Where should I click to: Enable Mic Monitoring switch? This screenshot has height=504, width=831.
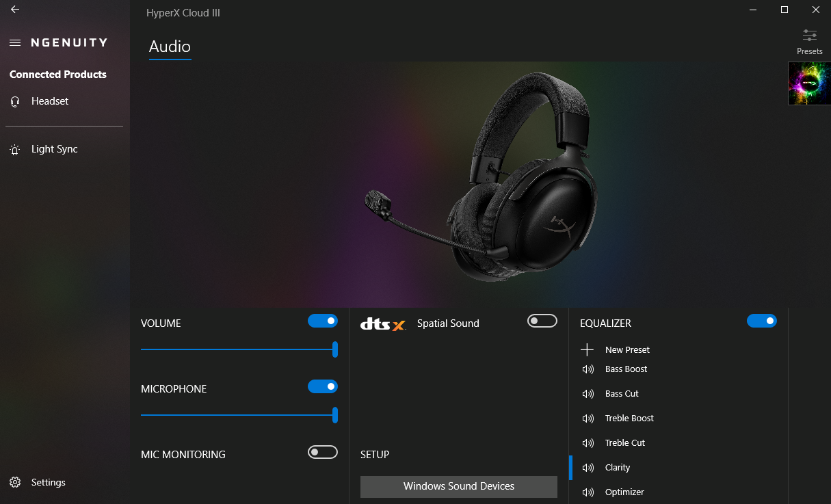323,452
